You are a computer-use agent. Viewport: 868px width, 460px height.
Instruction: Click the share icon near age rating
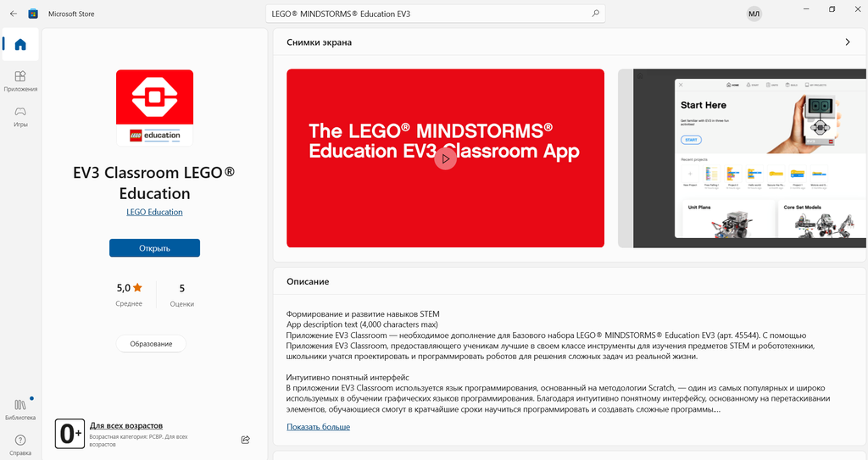point(245,440)
